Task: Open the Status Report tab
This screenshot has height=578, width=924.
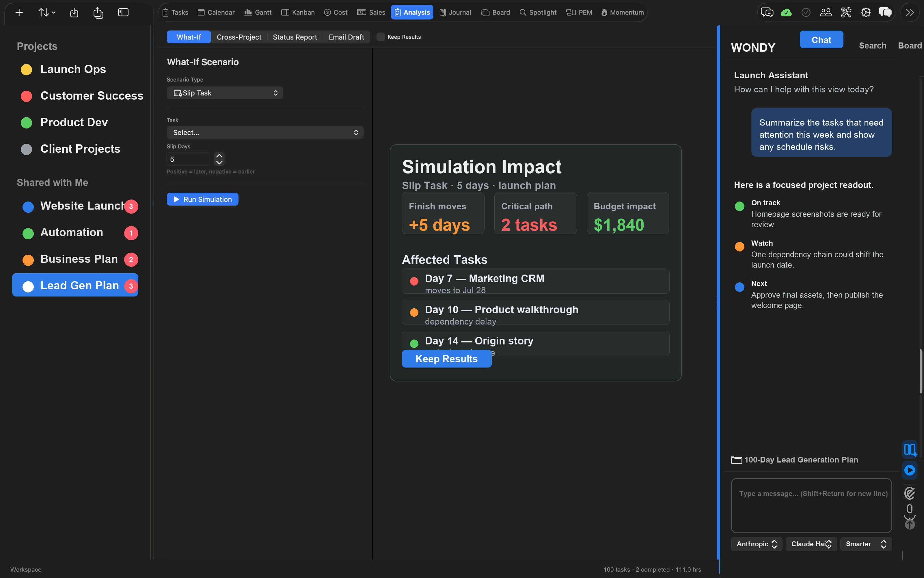Action: click(x=295, y=37)
